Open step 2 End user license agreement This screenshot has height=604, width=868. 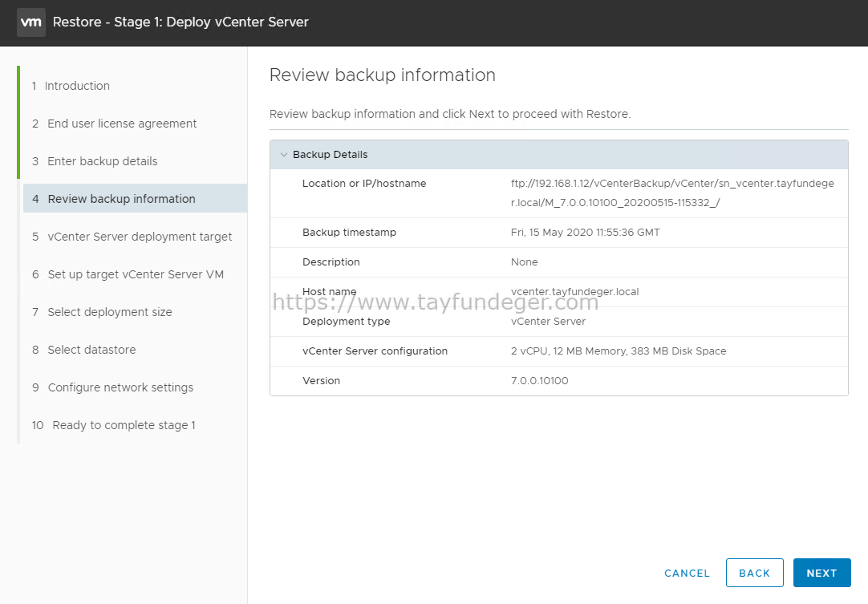click(x=114, y=124)
